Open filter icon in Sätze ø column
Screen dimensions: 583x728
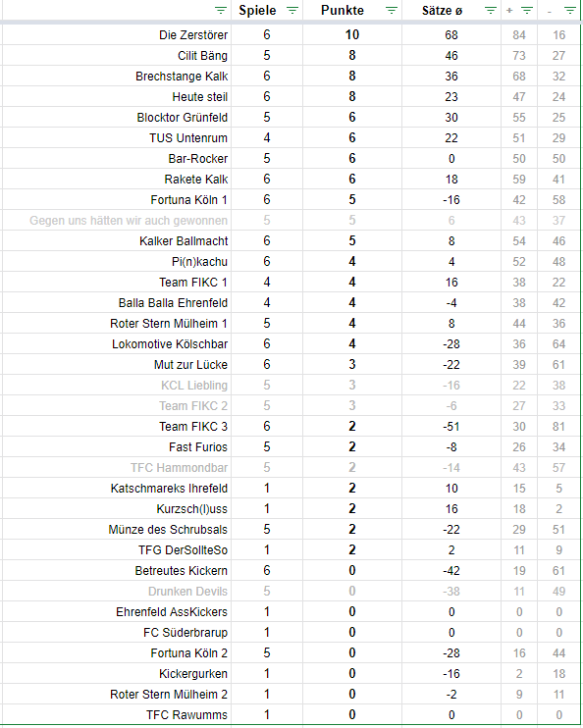point(491,10)
